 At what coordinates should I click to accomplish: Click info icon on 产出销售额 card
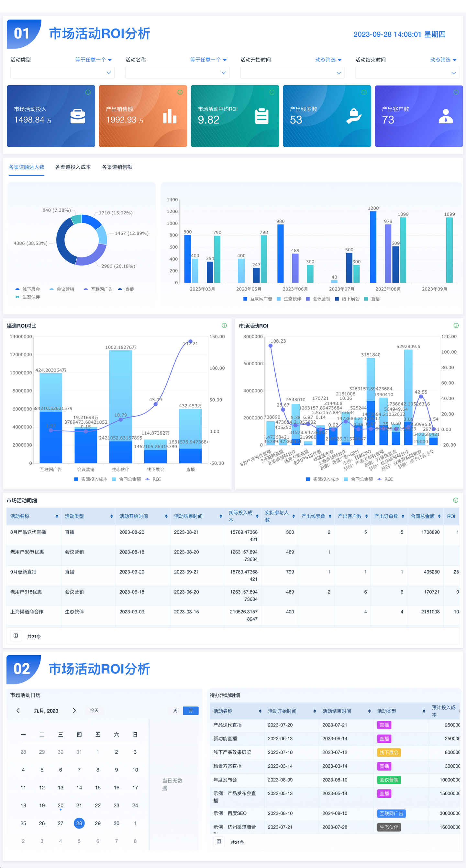click(180, 92)
